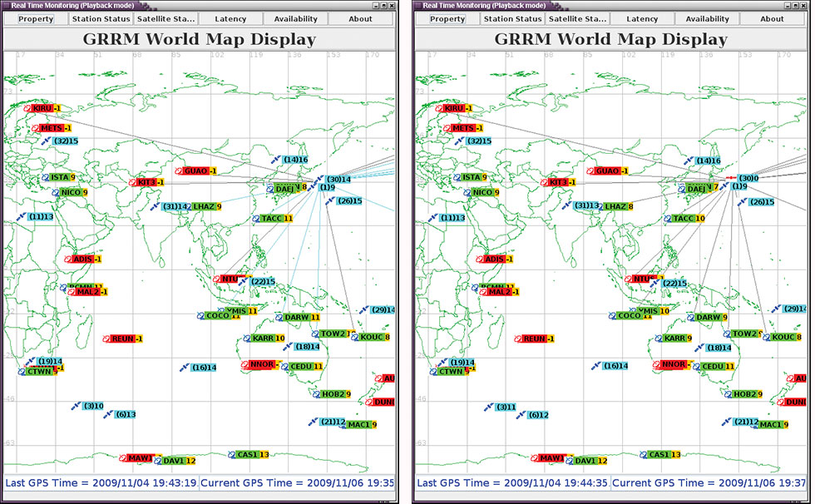Open the Property tab in left window
The height and width of the screenshot is (504, 815).
36,18
